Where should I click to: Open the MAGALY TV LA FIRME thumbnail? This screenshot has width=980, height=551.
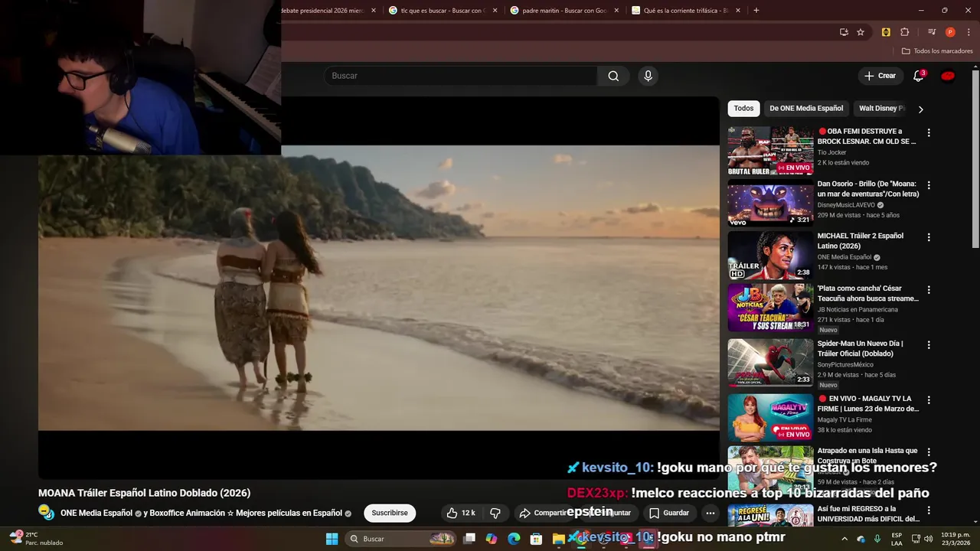click(x=770, y=418)
